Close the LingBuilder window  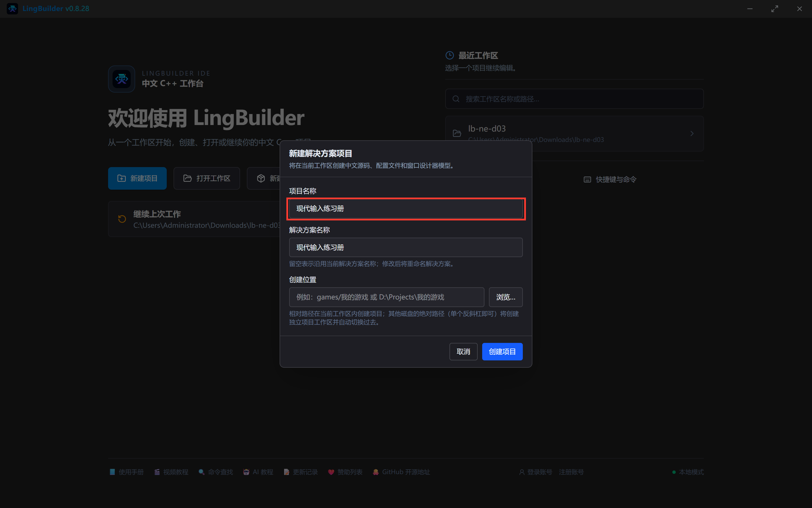tap(800, 9)
